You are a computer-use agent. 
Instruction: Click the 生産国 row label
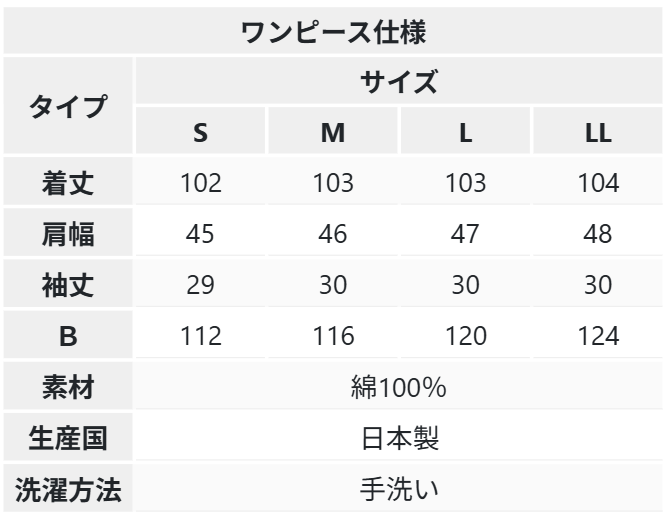pos(68,438)
